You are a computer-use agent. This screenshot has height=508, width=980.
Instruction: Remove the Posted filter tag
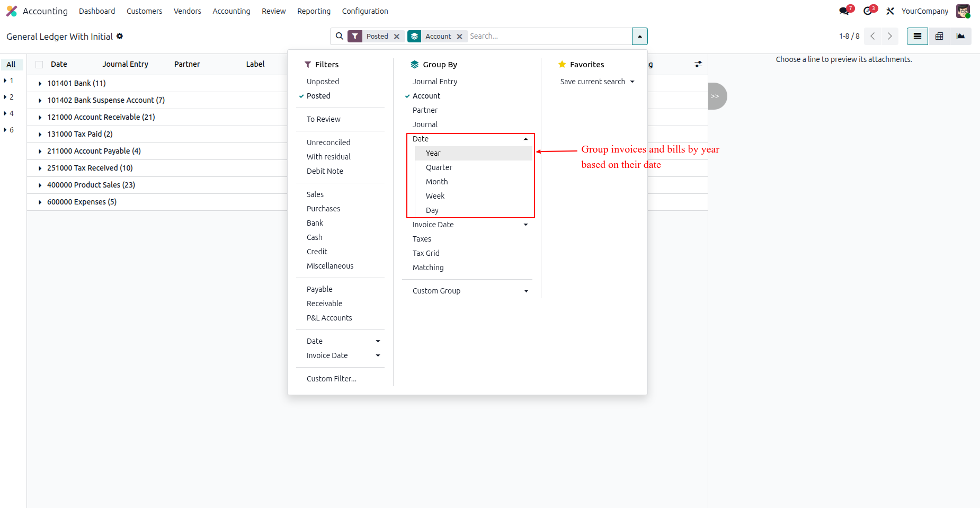397,37
